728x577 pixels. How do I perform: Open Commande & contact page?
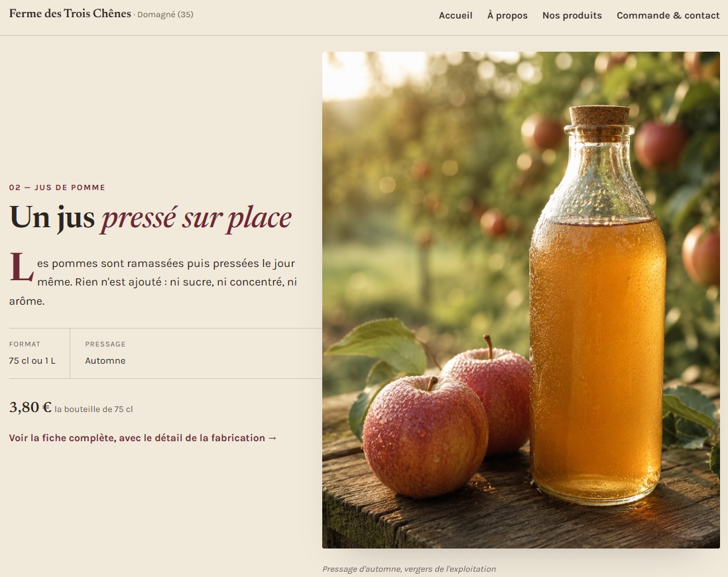pyautogui.click(x=668, y=15)
